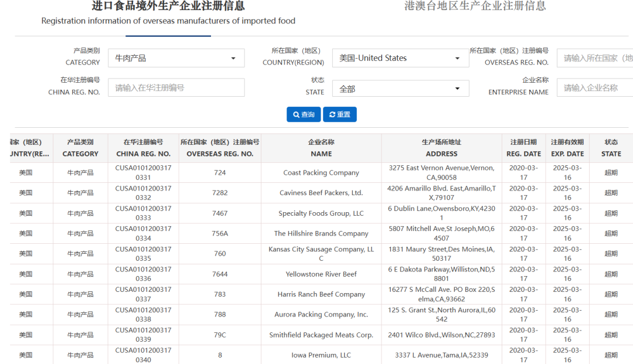Click registration number CUSA01012003170333
633x364 pixels.
[144, 213]
